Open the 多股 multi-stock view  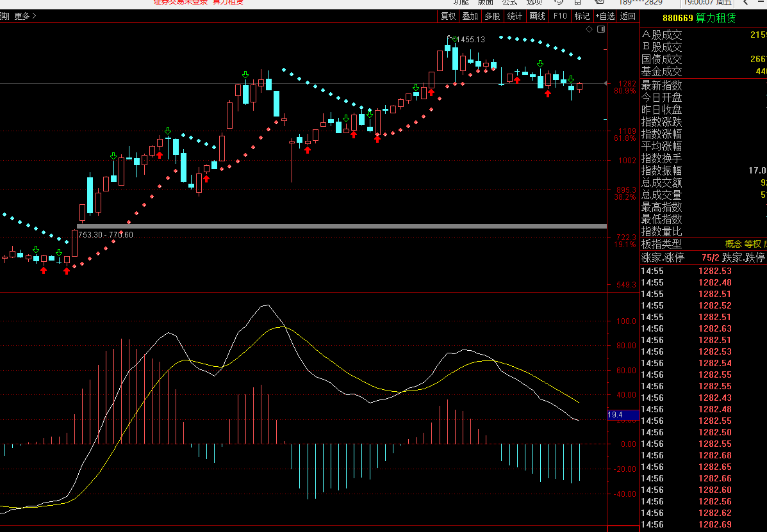click(x=492, y=16)
